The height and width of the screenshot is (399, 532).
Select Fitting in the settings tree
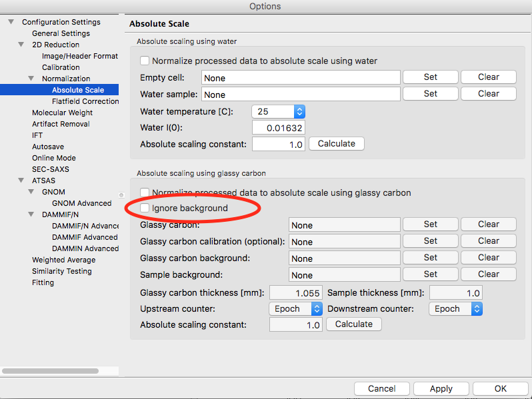coord(43,282)
